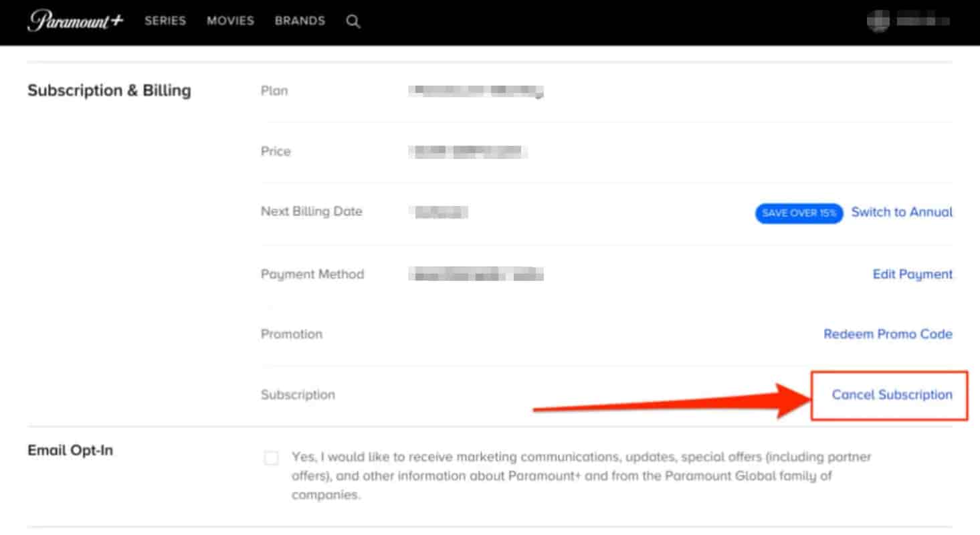This screenshot has width=980, height=535.
Task: Click the SAVE OVER 15% badge
Action: (x=799, y=213)
